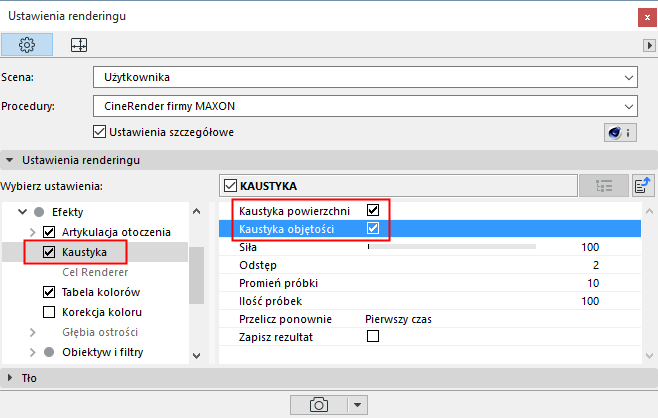
Task: Select the Artykulacja otoczenia label
Action: (116, 232)
